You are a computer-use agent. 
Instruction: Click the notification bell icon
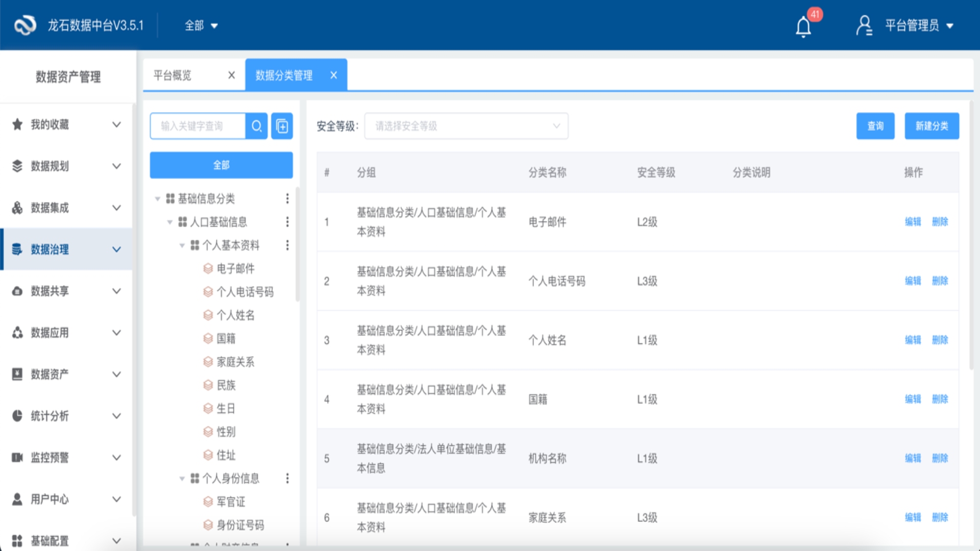(803, 27)
